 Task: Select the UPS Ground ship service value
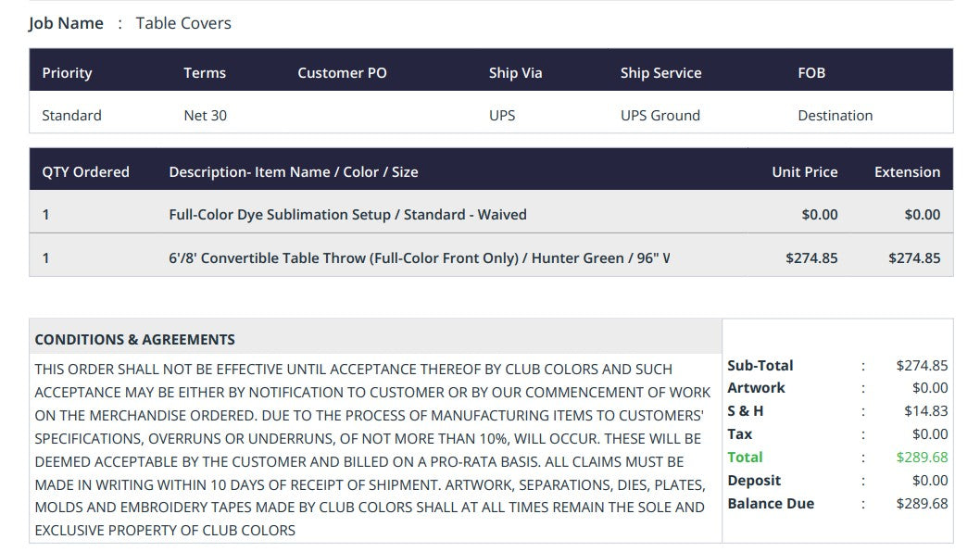pyautogui.click(x=660, y=116)
